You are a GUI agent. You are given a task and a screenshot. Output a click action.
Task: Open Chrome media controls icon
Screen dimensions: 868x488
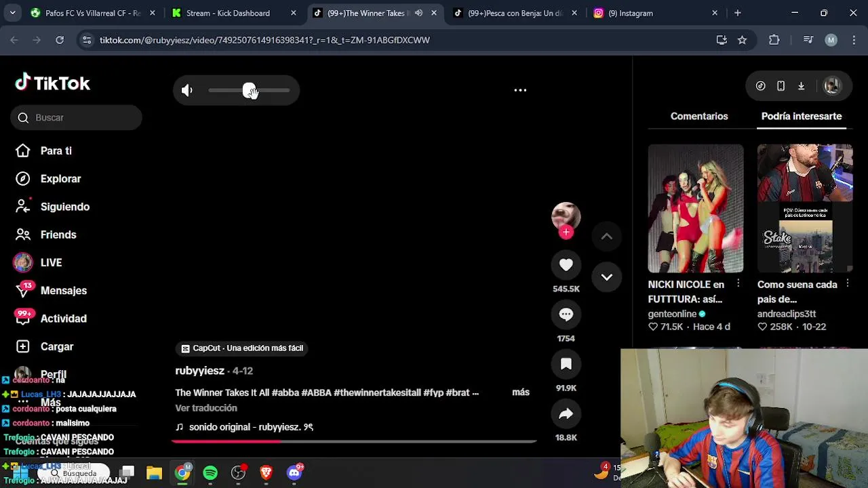tap(808, 40)
